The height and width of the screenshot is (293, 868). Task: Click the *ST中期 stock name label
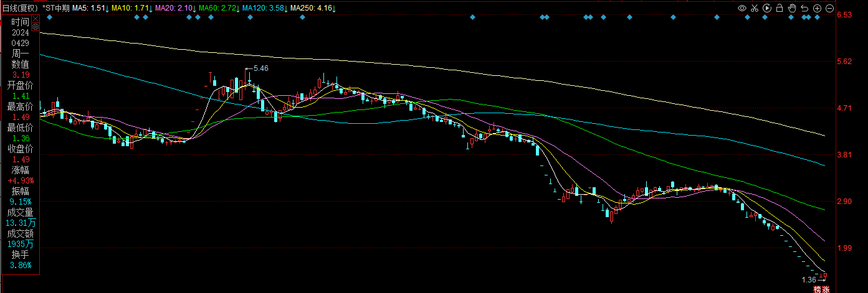[55, 8]
